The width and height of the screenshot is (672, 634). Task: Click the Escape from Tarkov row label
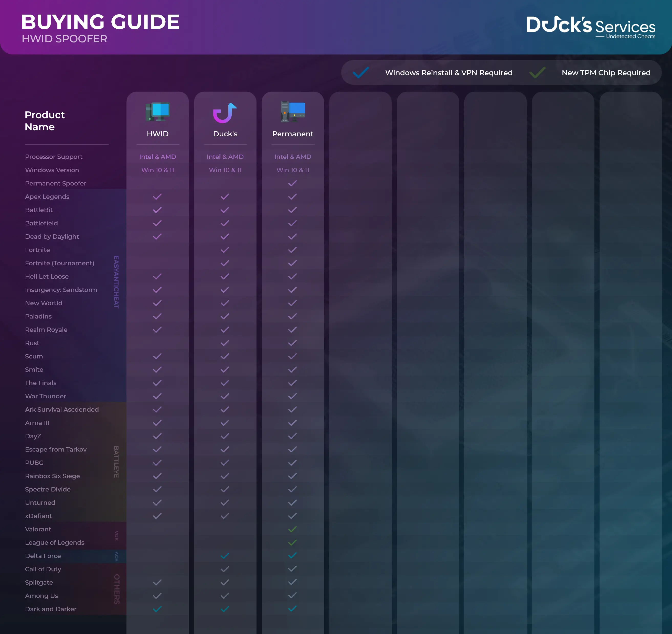click(x=56, y=450)
